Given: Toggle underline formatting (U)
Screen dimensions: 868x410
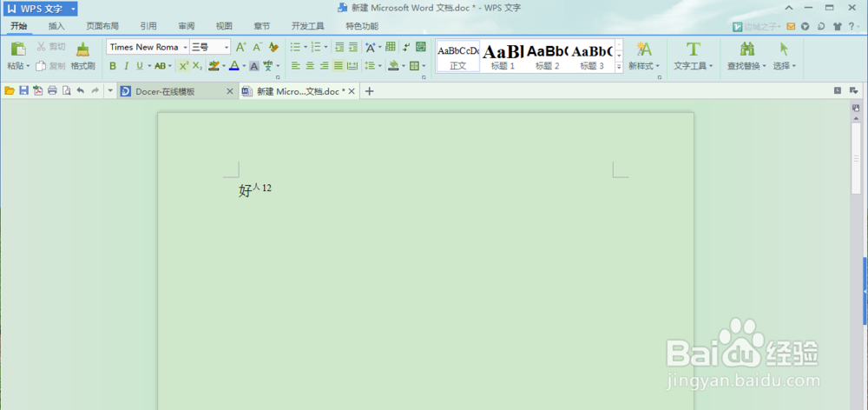Looking at the screenshot, I should 140,66.
